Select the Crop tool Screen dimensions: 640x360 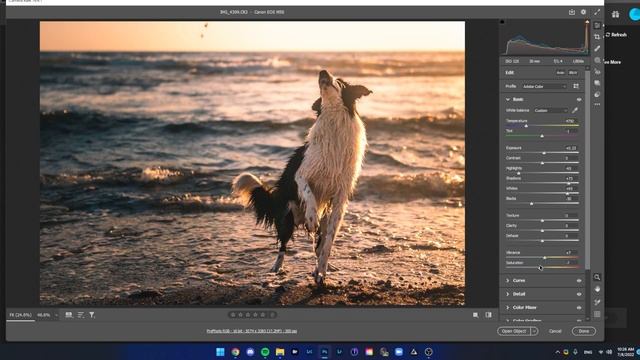(x=597, y=37)
